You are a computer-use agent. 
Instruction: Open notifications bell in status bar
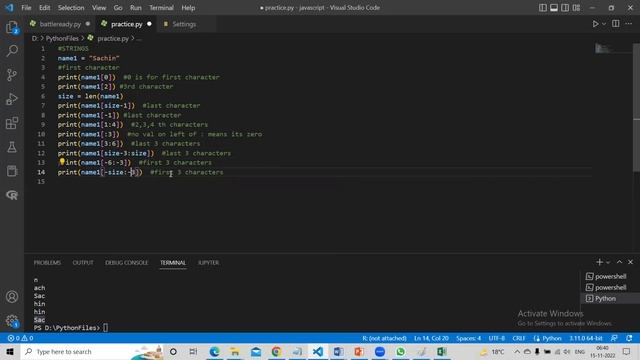[x=629, y=338]
